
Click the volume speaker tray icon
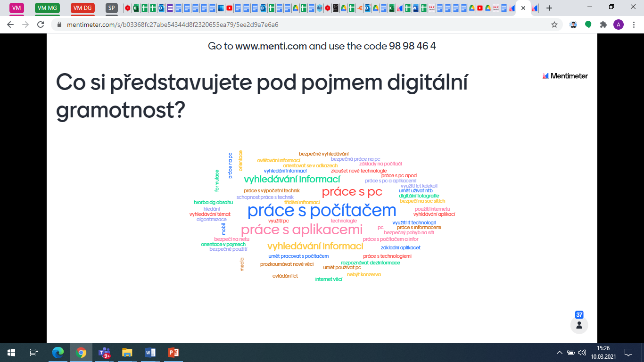coord(582,352)
